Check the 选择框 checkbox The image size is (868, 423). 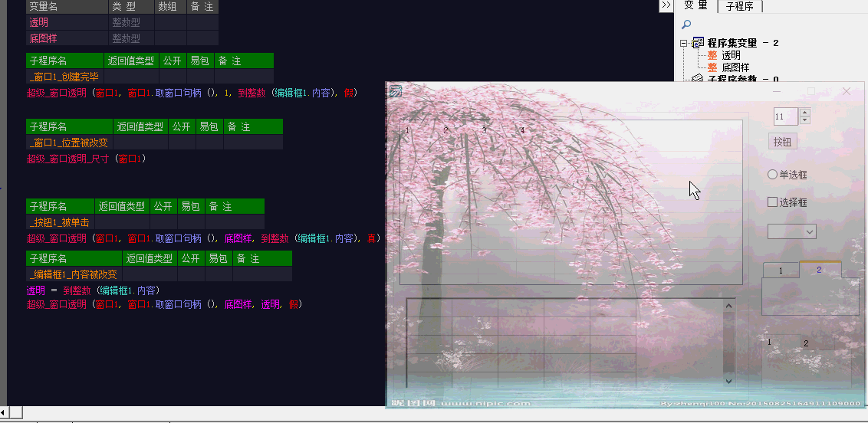(x=773, y=202)
